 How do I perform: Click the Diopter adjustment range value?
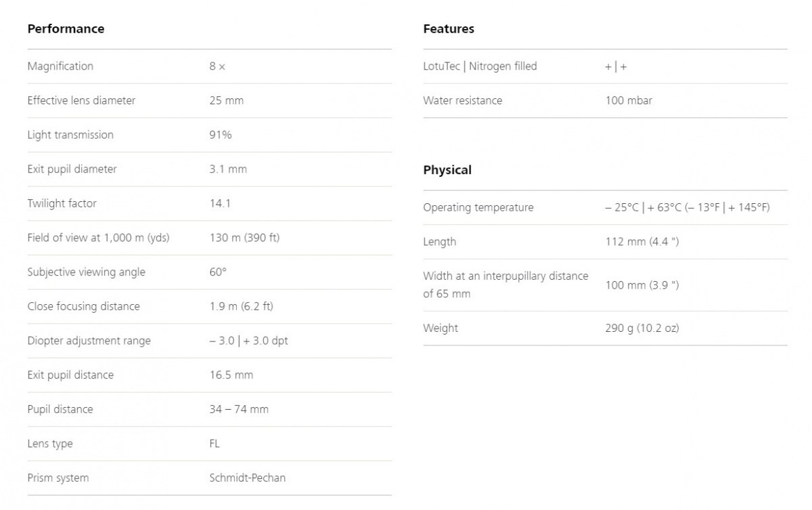[248, 341]
